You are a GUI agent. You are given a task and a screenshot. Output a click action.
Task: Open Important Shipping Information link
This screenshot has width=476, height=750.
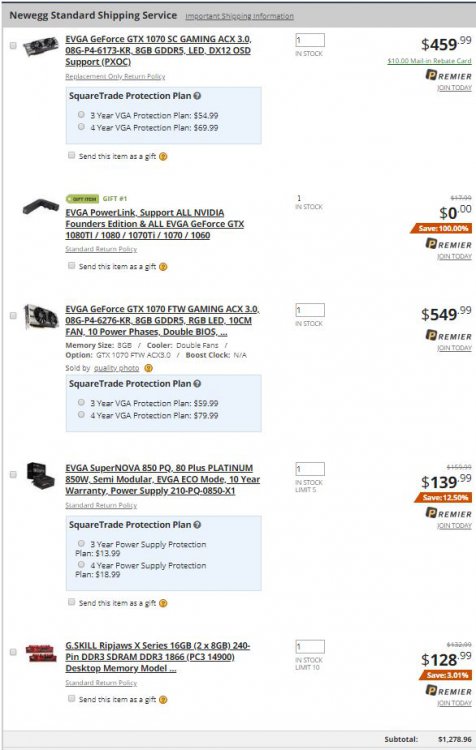point(240,16)
